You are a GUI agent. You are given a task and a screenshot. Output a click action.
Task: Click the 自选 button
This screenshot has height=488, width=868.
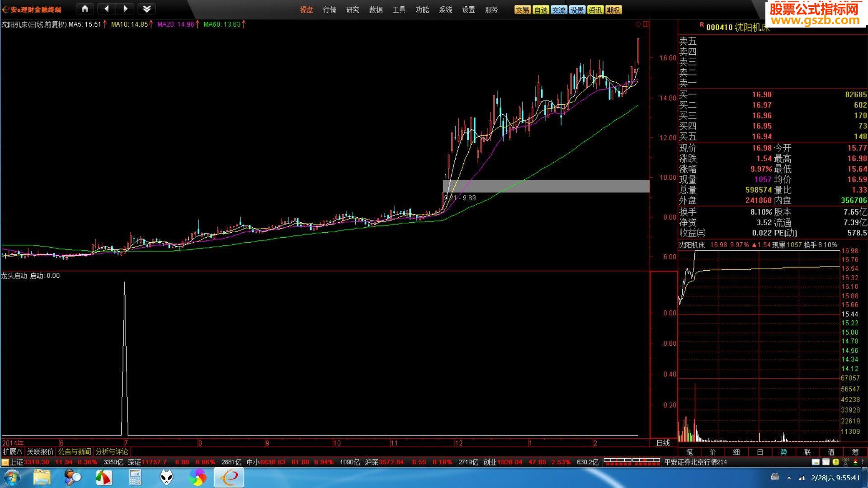pos(541,10)
